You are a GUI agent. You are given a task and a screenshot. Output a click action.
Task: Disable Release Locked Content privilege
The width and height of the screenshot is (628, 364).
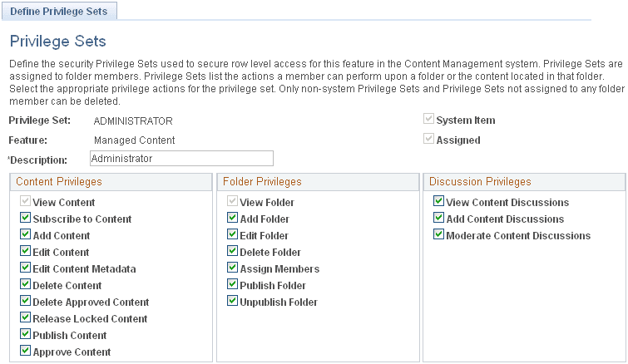pos(26,319)
